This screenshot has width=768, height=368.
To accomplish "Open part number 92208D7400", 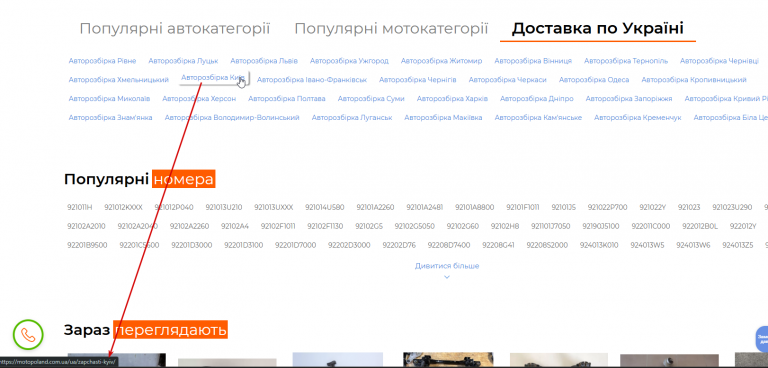I will pyautogui.click(x=449, y=245).
